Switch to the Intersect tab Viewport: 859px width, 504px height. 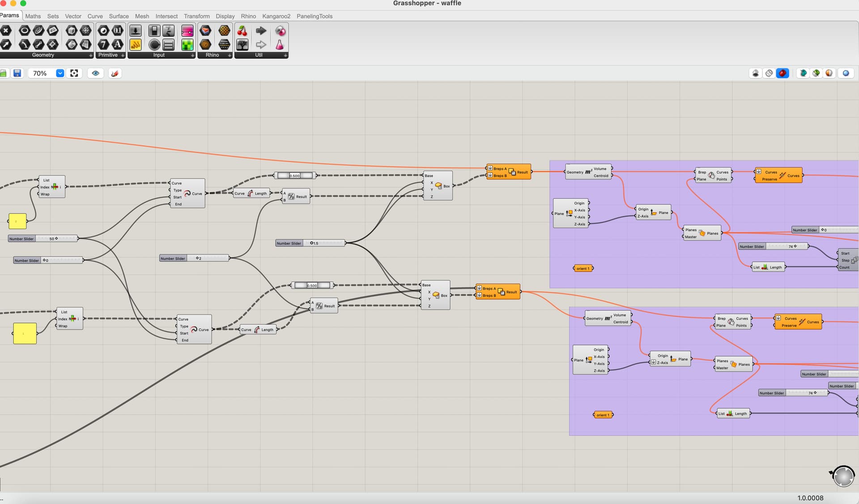[166, 16]
